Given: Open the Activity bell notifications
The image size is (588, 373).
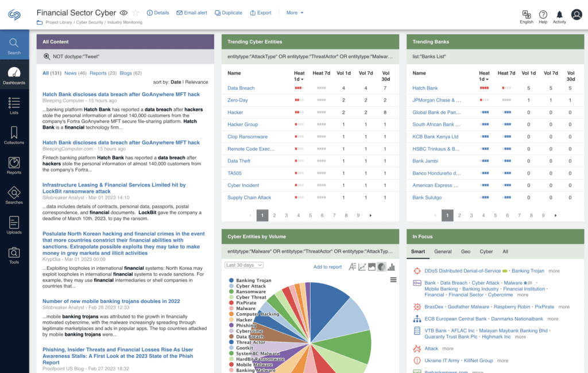Looking at the screenshot, I should pos(559,17).
